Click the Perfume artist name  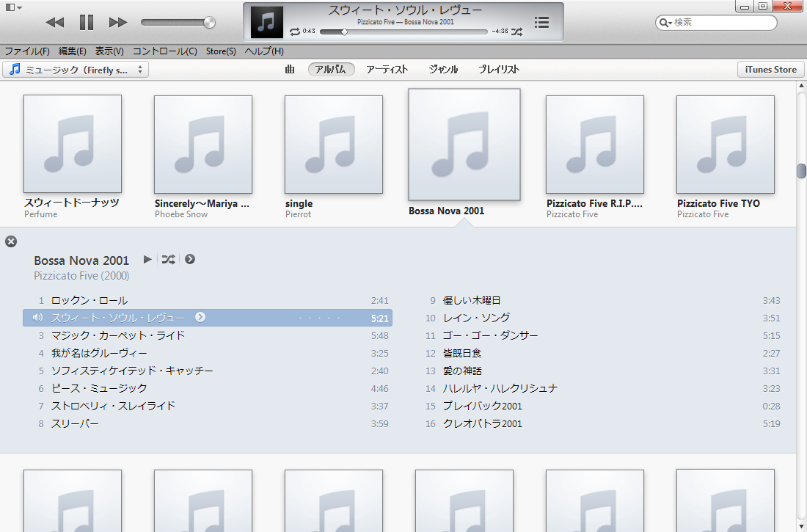click(x=40, y=214)
